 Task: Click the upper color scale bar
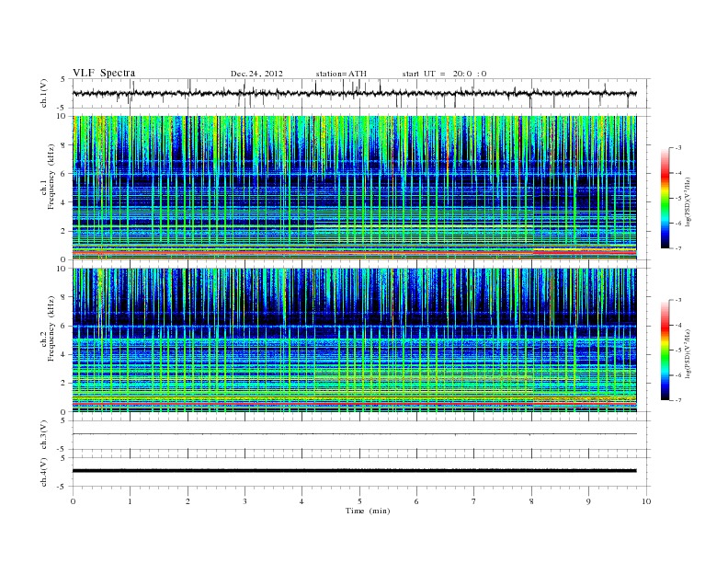[665, 199]
